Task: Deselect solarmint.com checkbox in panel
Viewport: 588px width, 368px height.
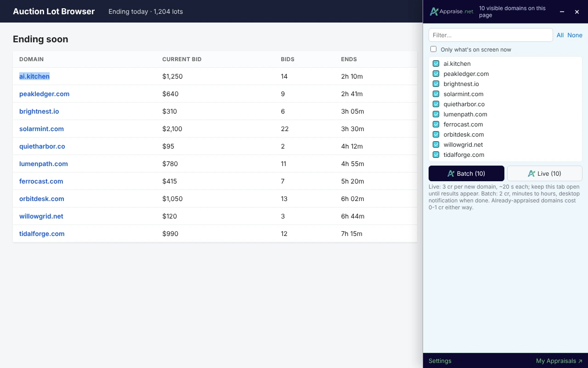Action: (436, 94)
